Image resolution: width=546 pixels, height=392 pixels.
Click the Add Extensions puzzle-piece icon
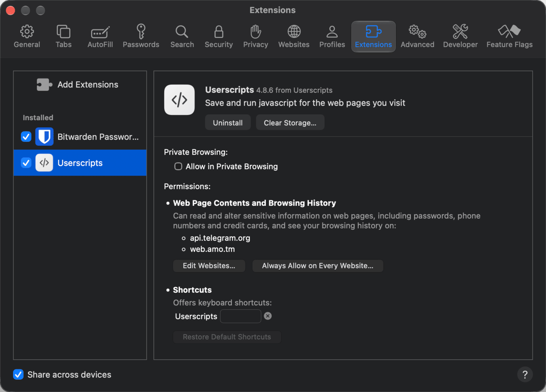coord(44,84)
